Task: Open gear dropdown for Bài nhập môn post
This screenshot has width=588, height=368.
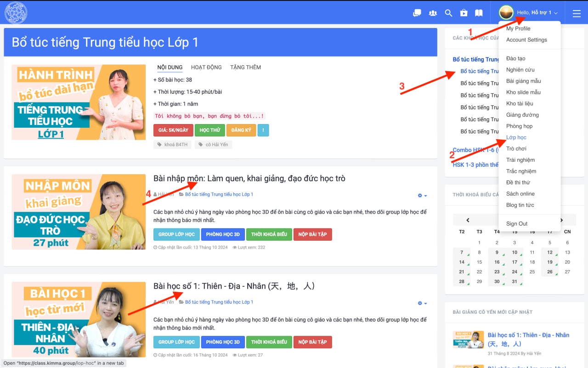Action: (422, 196)
